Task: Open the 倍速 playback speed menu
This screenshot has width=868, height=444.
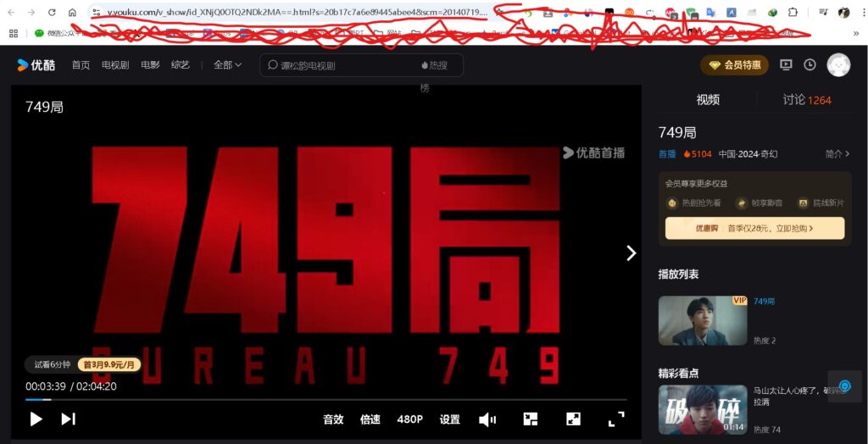Action: click(x=370, y=419)
